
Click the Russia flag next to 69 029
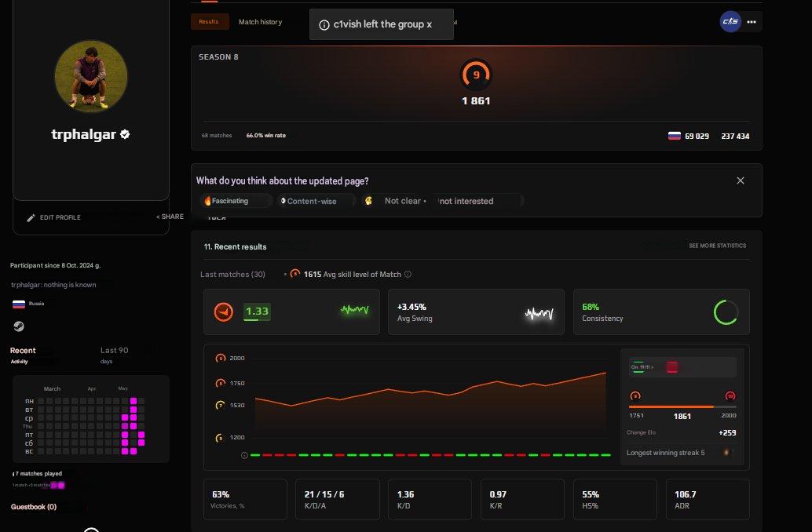tap(675, 136)
